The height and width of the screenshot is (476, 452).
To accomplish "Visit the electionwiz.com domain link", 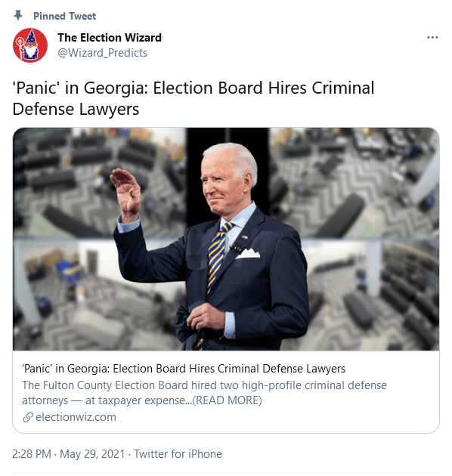I will pyautogui.click(x=76, y=417).
